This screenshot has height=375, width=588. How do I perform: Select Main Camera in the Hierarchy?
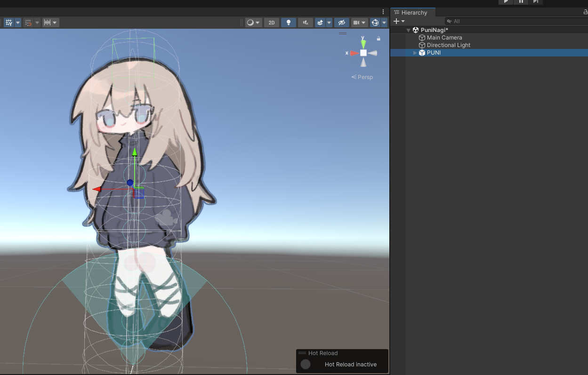[444, 38]
